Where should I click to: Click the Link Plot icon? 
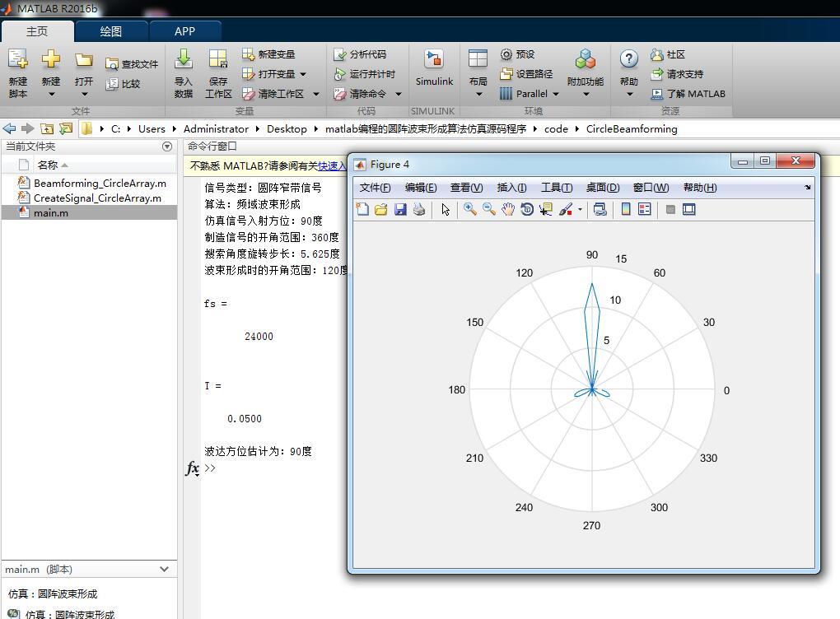600,209
